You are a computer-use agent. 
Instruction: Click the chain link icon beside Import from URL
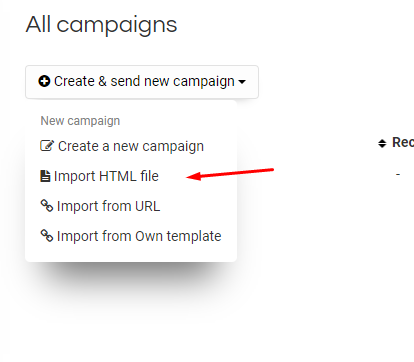point(47,206)
